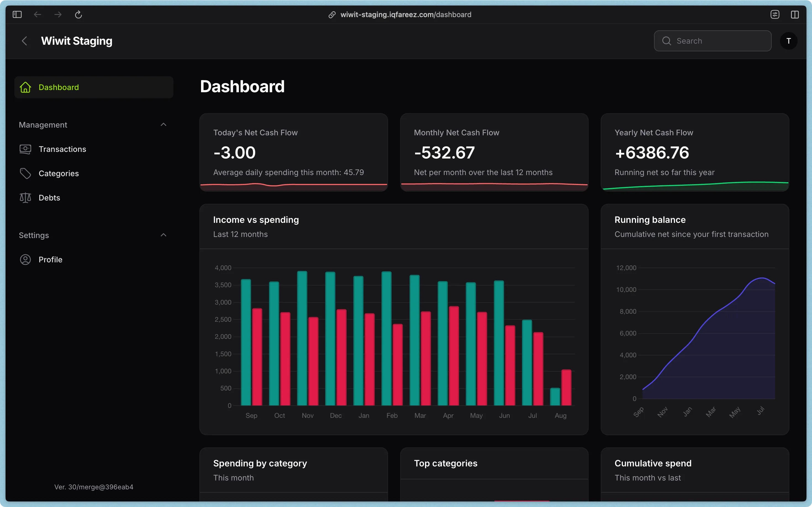This screenshot has width=812, height=507.
Task: Click the -532.67 value
Action: (x=444, y=153)
